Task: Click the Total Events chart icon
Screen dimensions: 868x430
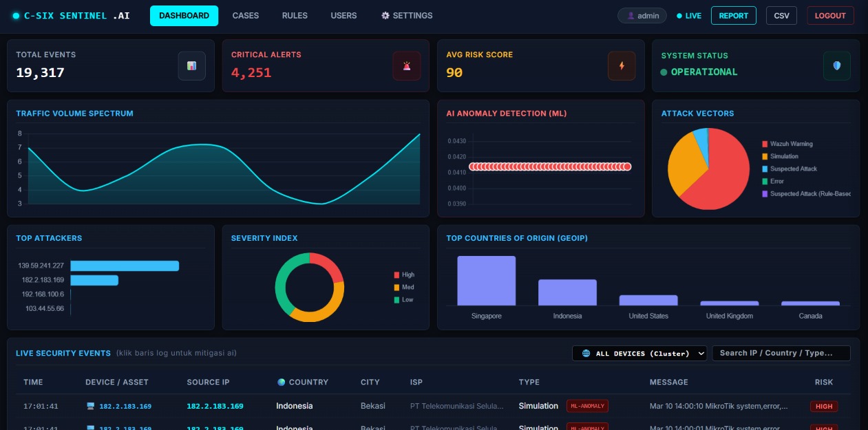Action: [191, 66]
